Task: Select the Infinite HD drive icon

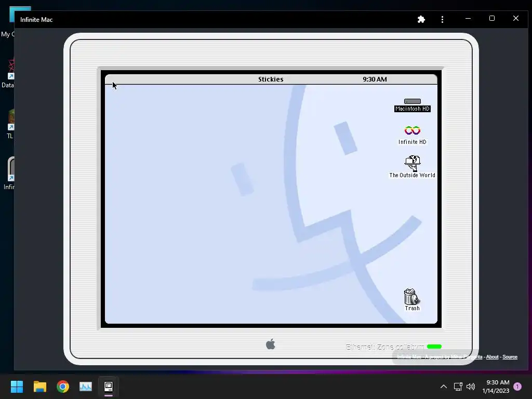Action: pos(412,135)
